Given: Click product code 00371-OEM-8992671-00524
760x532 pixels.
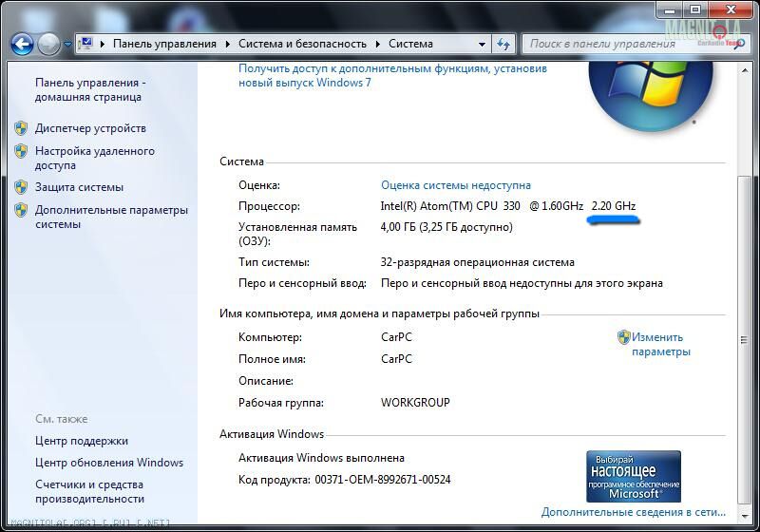Looking at the screenshot, I should (383, 480).
